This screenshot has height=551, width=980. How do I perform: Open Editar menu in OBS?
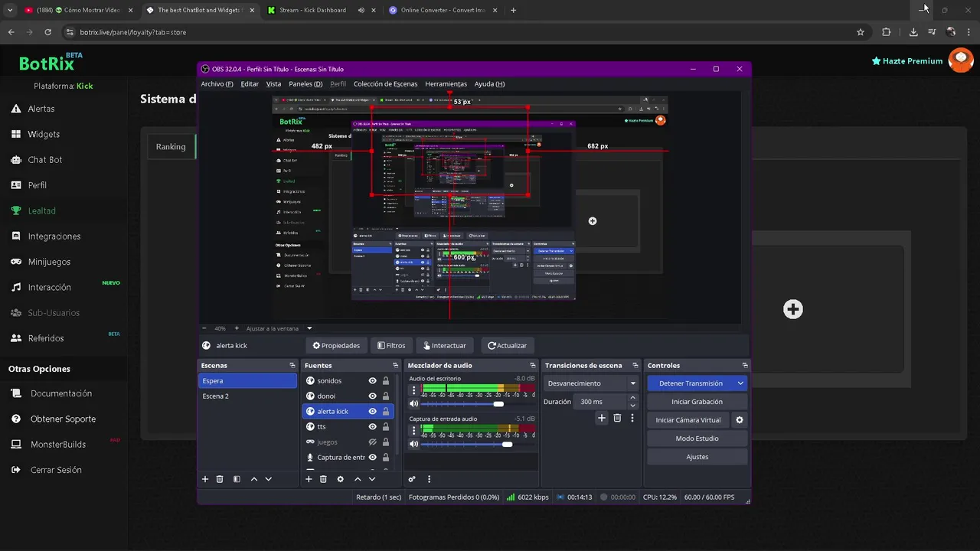pos(250,84)
